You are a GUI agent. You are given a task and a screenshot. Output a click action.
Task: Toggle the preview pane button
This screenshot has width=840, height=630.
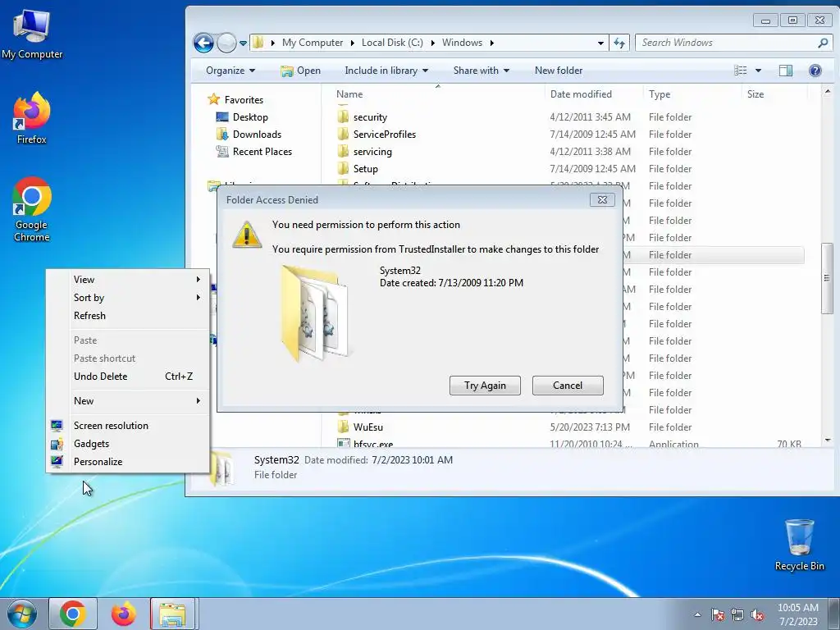coord(785,71)
